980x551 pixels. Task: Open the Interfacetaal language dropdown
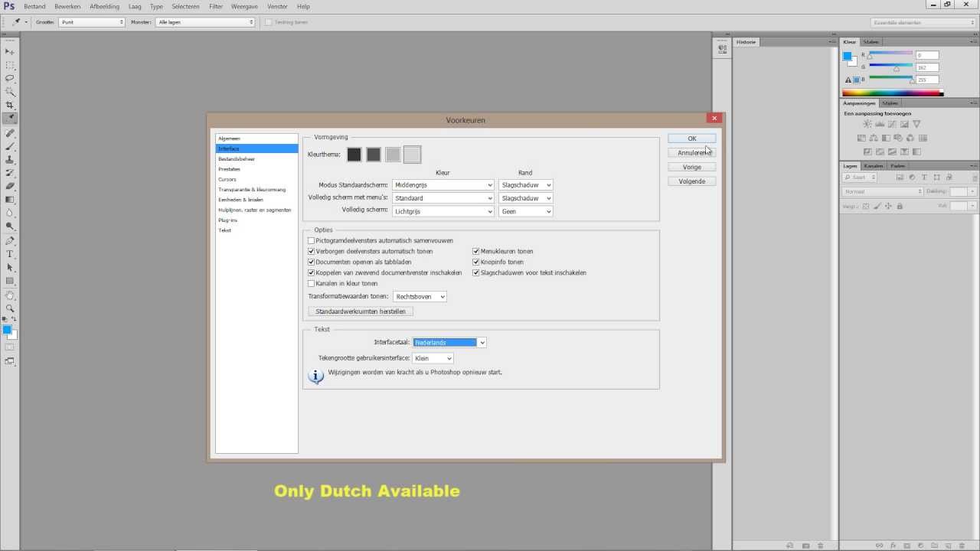(449, 342)
